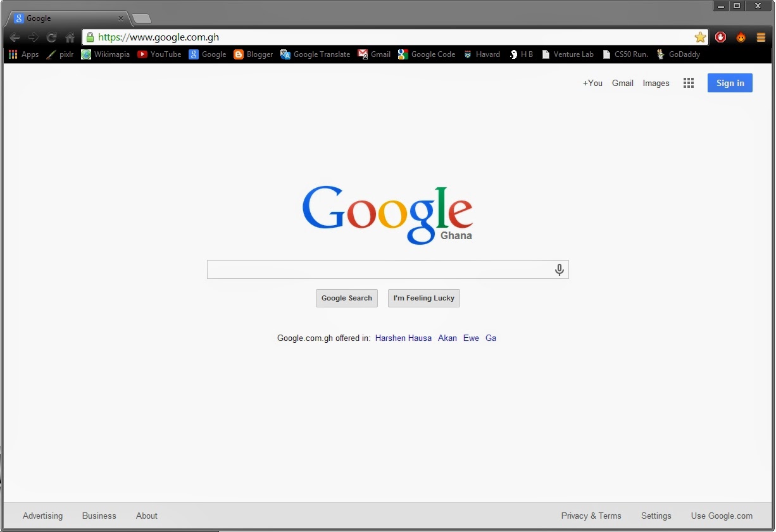Screen dimensions: 776x532
Task: Click the back navigation arrow
Action: coord(15,37)
